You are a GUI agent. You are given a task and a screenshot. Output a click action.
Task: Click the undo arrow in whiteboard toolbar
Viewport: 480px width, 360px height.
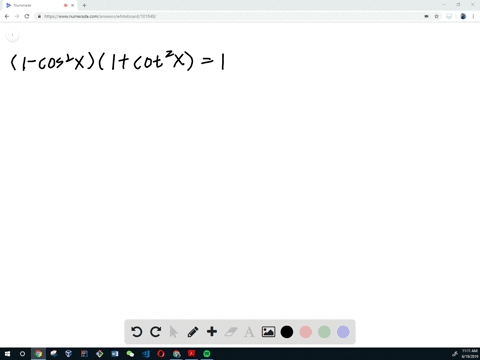point(137,332)
